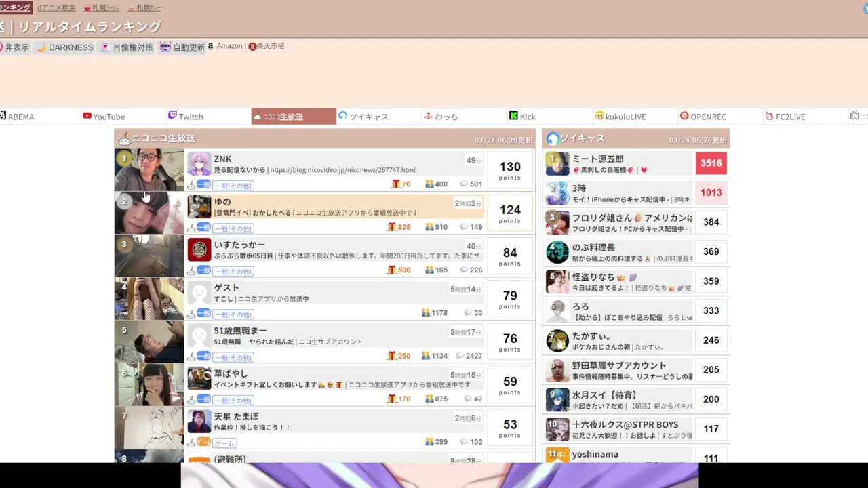This screenshot has width=868, height=488.
Task: Open 十六夜ルクス's avatar on ツイキャス
Action: click(557, 429)
